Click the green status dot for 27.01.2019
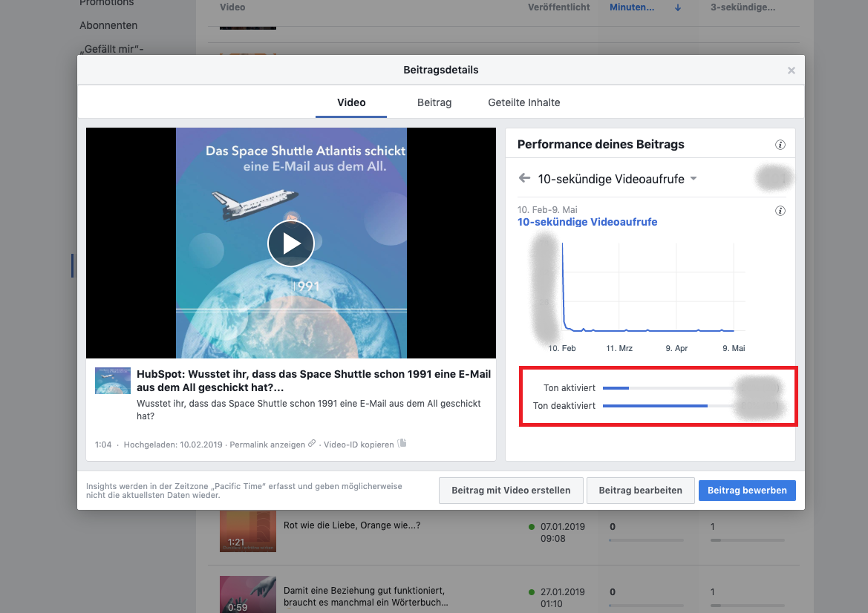 [x=532, y=592]
